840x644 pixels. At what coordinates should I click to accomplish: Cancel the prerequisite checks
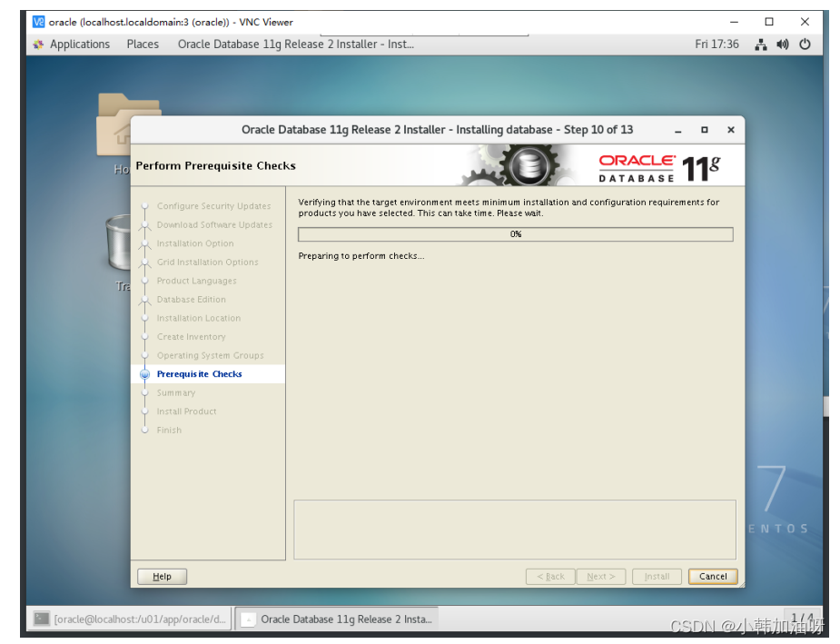[x=713, y=577]
